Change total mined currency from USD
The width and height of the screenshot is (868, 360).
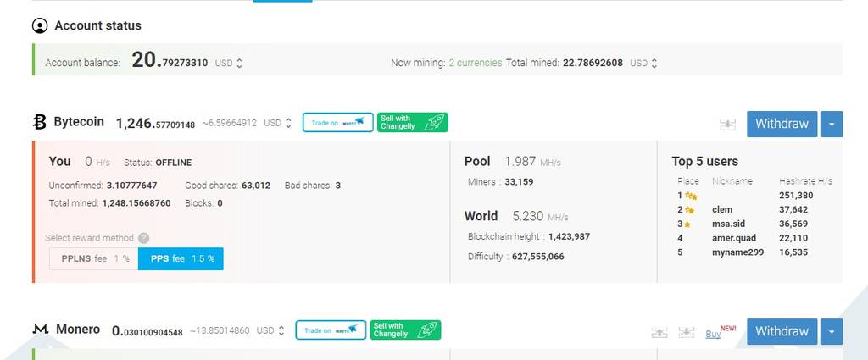643,63
